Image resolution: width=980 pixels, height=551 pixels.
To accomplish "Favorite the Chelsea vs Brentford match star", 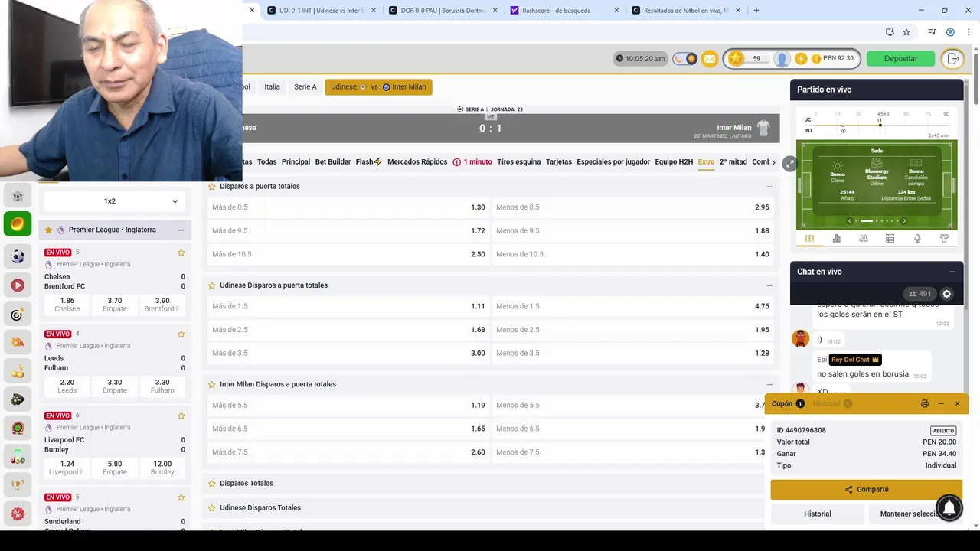I will 181,253.
